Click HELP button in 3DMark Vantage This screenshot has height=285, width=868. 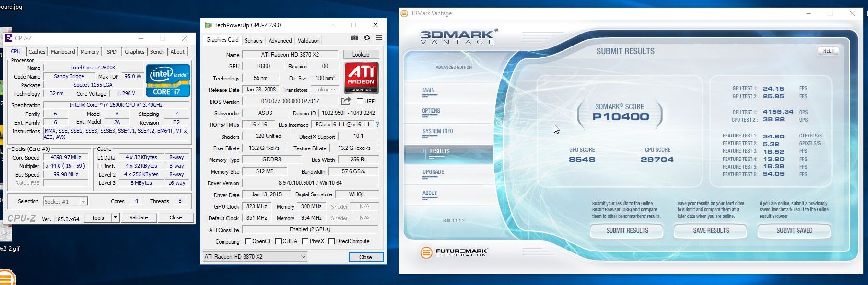(828, 51)
